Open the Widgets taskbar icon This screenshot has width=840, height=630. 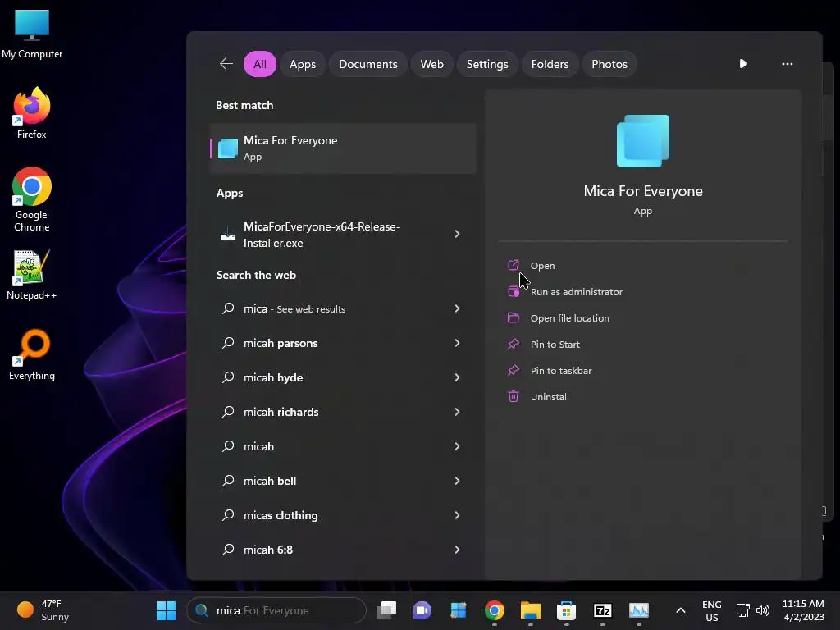[x=459, y=610]
